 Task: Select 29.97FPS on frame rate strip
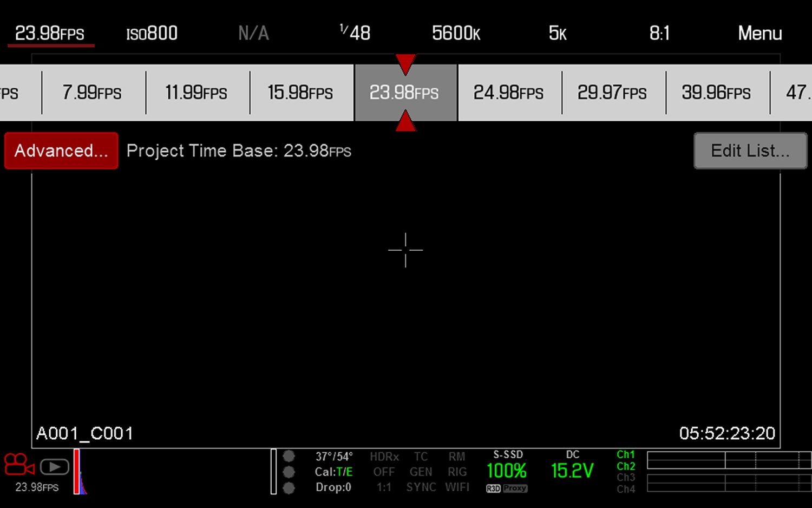pos(612,93)
